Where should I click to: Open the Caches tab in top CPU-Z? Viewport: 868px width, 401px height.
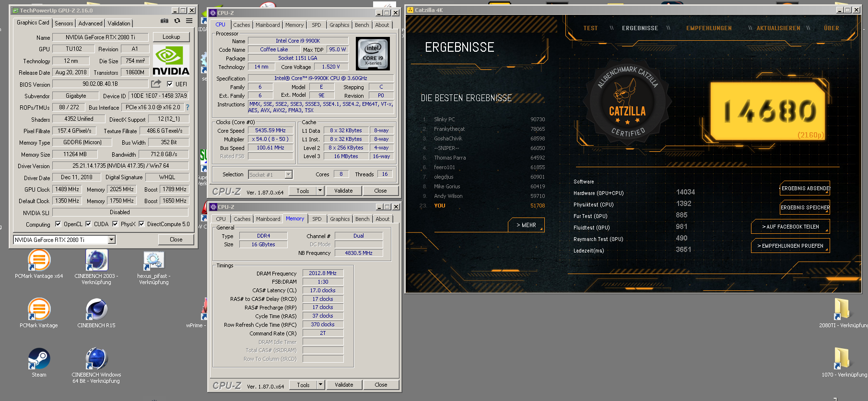click(242, 25)
